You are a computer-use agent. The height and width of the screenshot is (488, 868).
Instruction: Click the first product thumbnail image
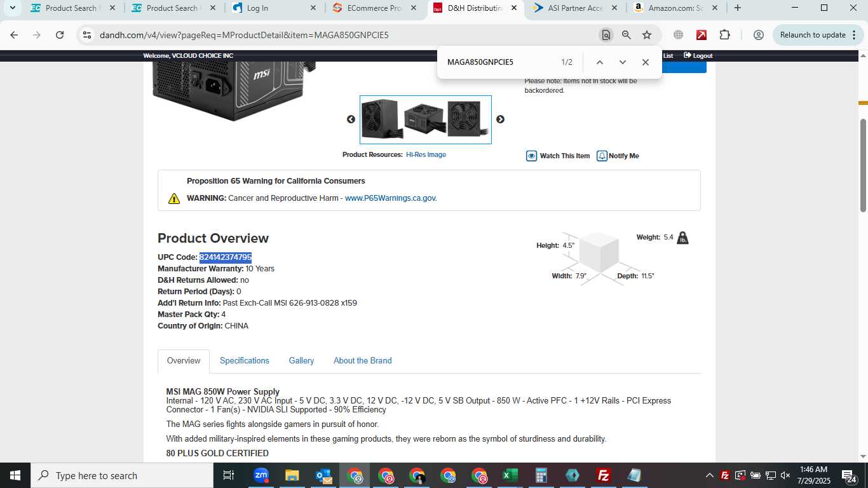(382, 119)
